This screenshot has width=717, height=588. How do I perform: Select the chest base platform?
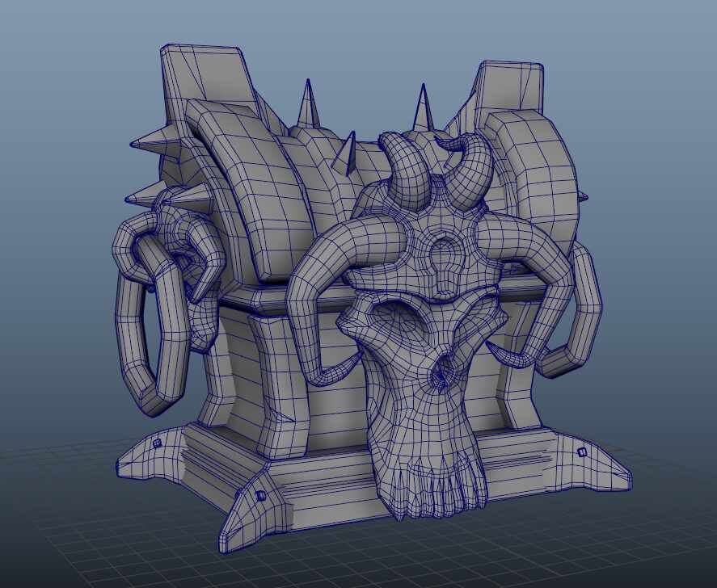click(x=323, y=460)
